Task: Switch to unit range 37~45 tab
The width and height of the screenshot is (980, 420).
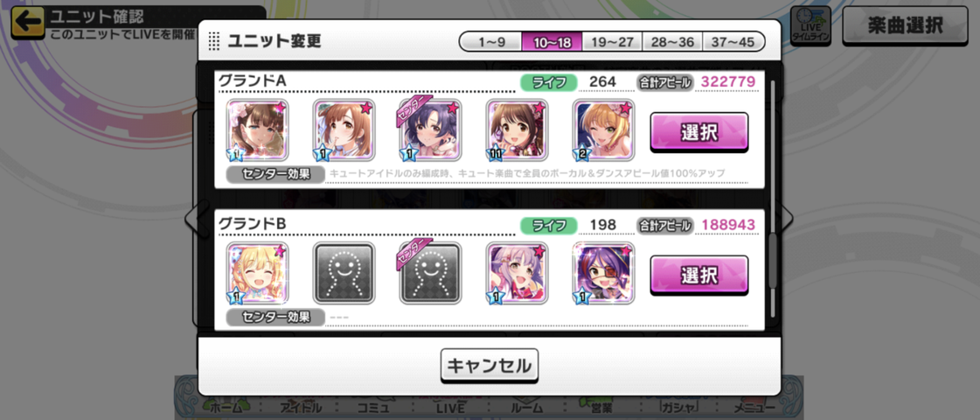Action: (733, 42)
